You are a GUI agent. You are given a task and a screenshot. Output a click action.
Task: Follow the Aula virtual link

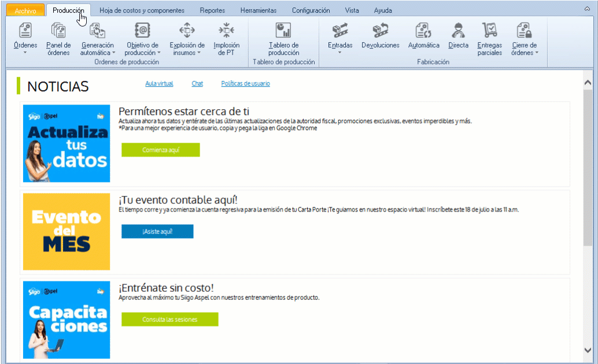pyautogui.click(x=159, y=84)
